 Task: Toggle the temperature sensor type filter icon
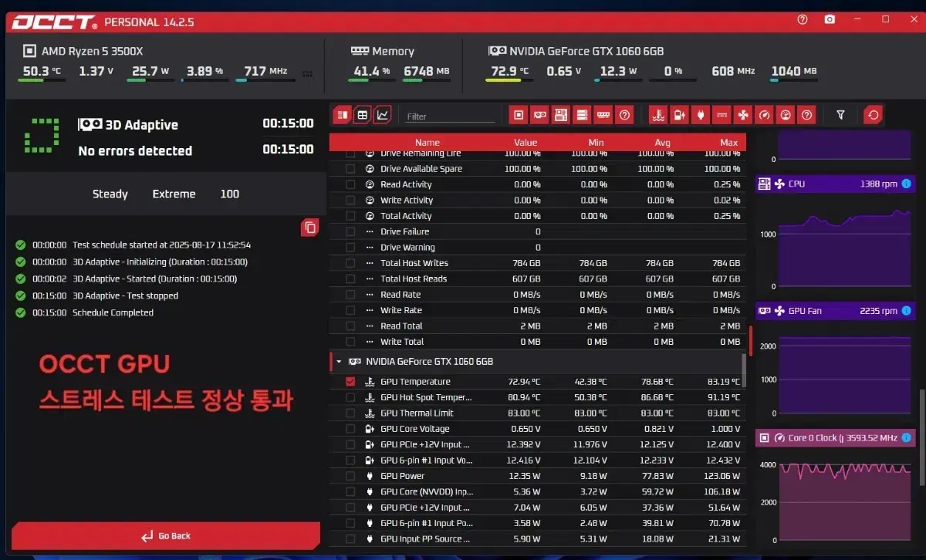pyautogui.click(x=658, y=115)
